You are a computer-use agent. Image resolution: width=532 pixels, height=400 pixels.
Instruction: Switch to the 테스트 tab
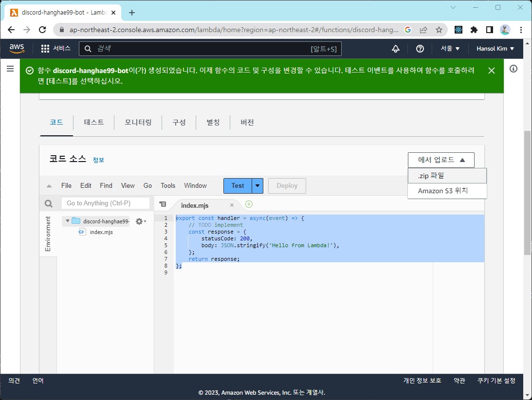93,122
